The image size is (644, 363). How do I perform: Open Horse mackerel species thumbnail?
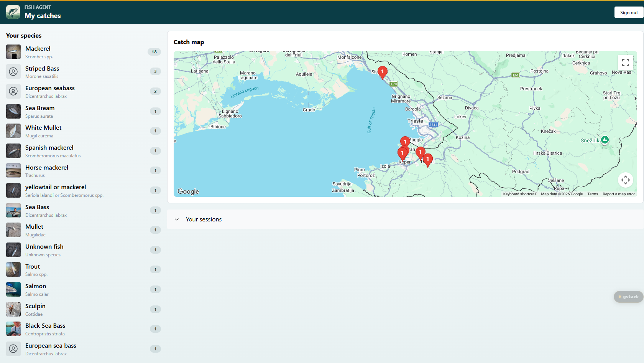tap(13, 170)
